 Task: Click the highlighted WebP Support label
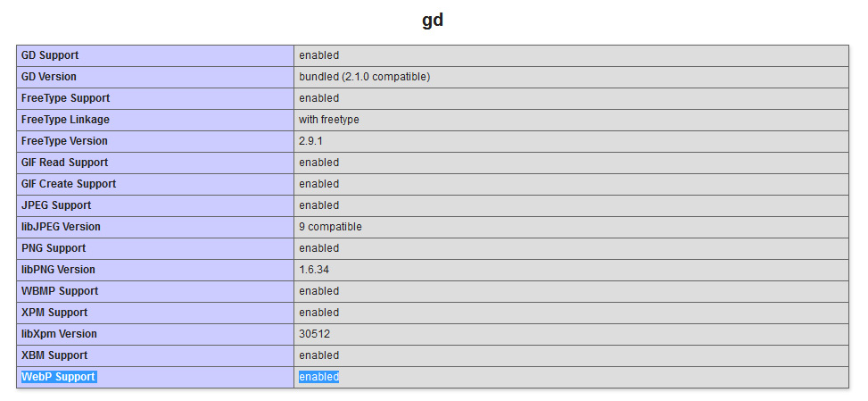click(x=58, y=377)
